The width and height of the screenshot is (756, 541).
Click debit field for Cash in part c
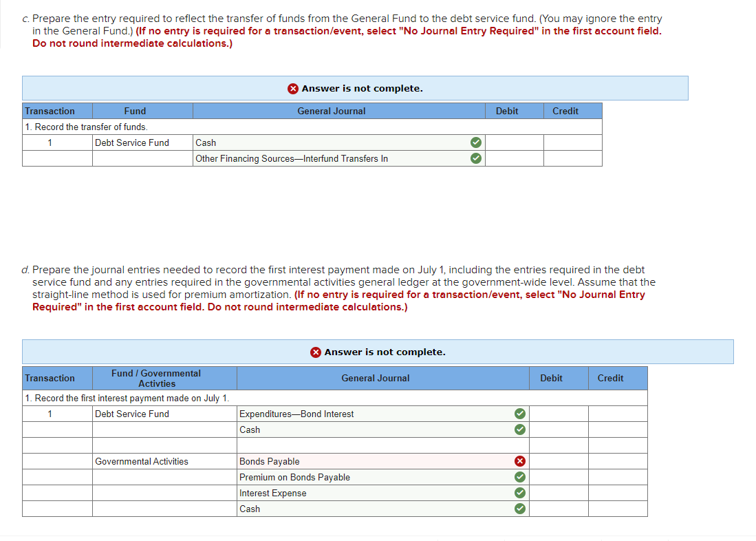coord(515,142)
